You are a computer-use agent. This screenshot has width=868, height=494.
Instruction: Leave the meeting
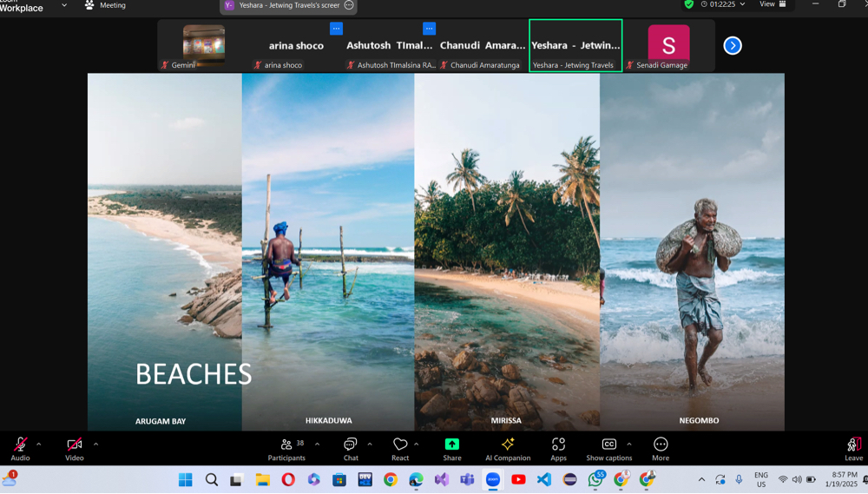853,448
